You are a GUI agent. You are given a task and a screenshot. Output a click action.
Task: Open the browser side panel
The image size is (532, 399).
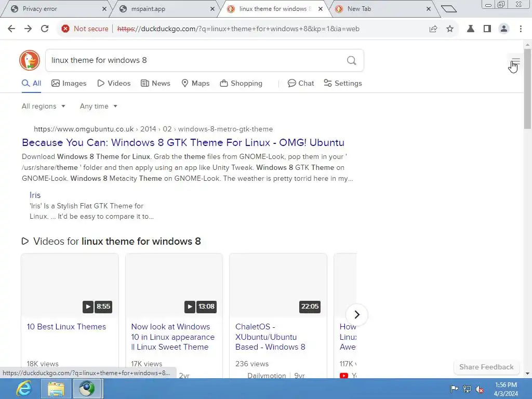tap(487, 29)
